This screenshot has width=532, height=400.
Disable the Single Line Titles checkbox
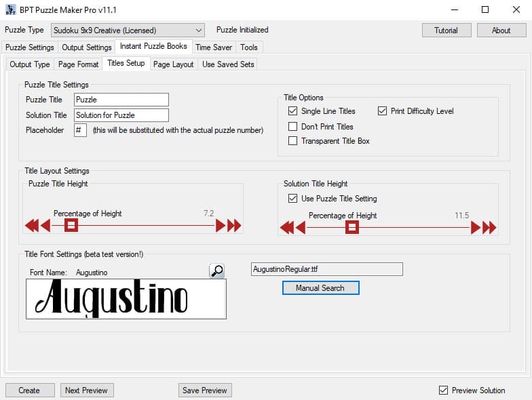(x=292, y=111)
